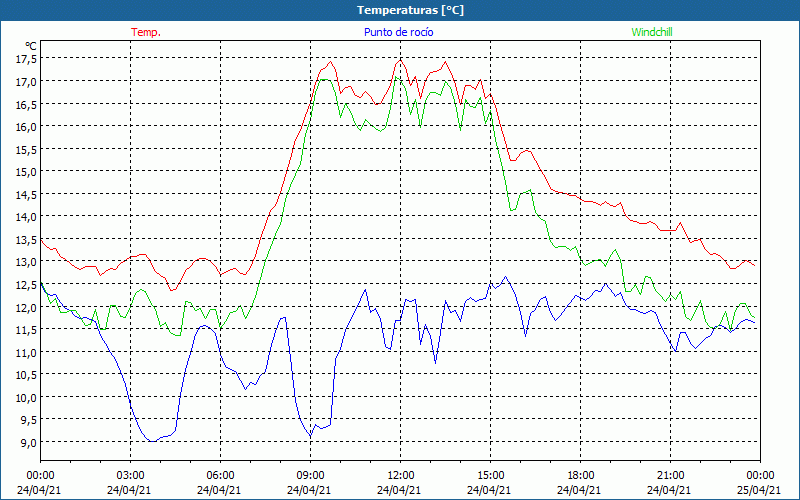
Task: Click the 17,0 y-axis value
Action: pyautogui.click(x=26, y=81)
